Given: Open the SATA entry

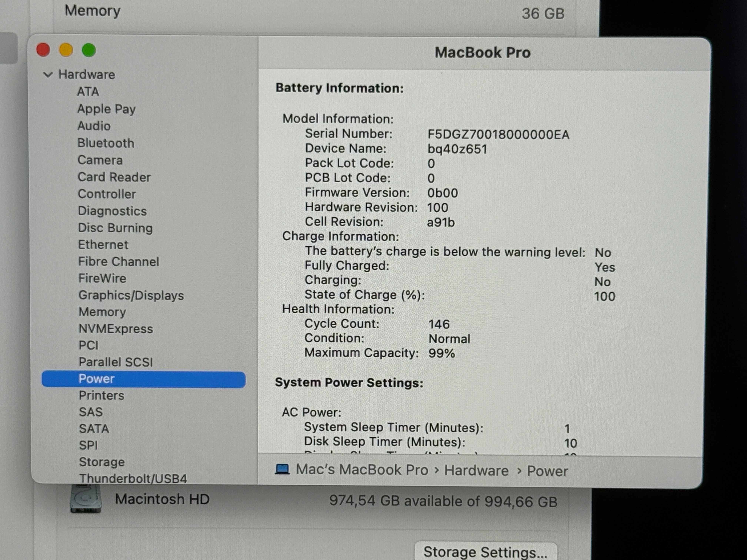Looking at the screenshot, I should (94, 429).
